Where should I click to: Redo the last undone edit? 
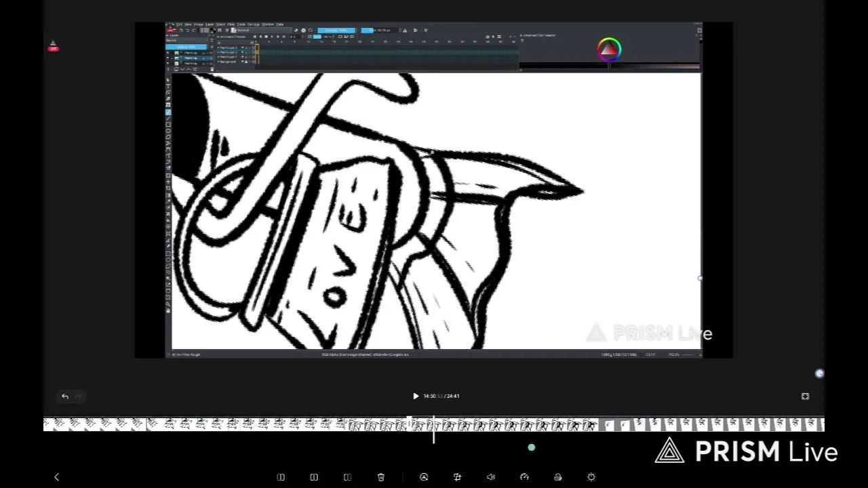tap(78, 396)
